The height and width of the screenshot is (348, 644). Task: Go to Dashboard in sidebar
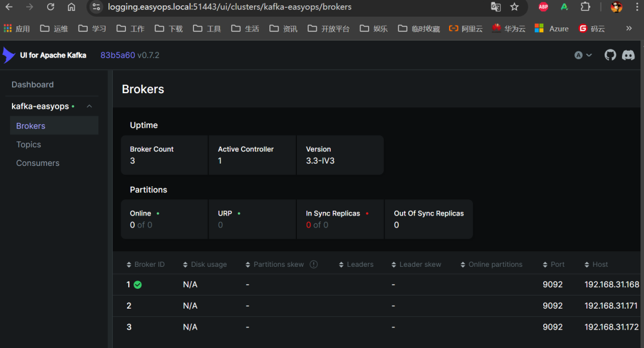tap(32, 84)
